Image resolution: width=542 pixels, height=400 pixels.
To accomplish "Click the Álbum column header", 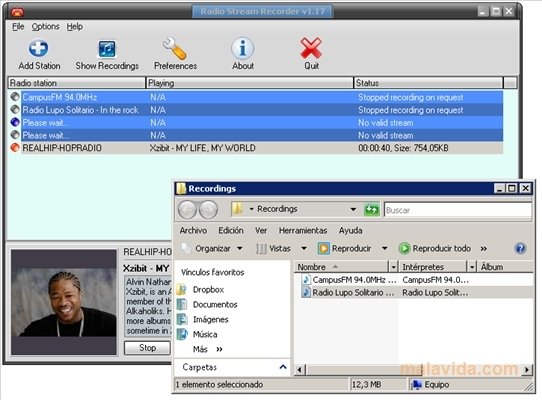I will pos(506,267).
